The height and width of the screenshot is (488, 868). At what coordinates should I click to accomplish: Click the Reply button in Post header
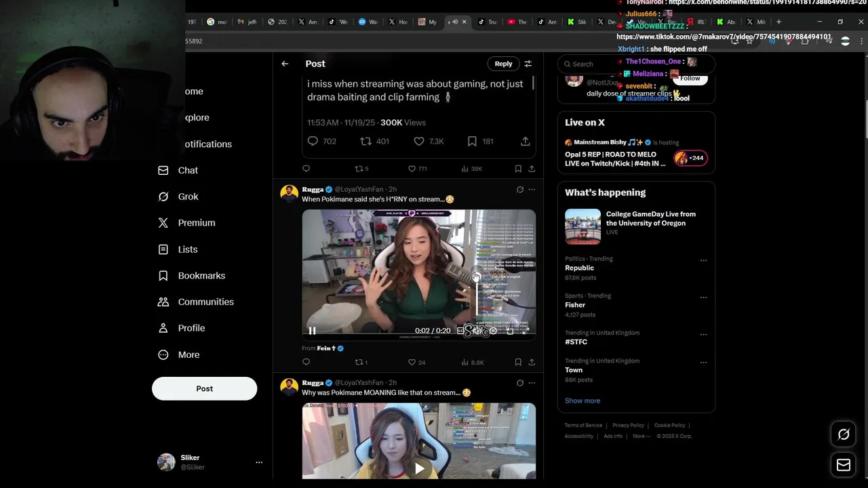click(x=503, y=64)
